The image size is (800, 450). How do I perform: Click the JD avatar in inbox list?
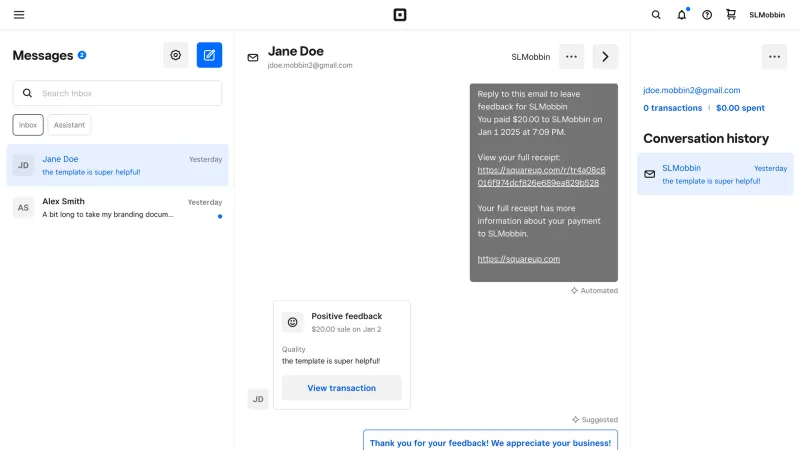coord(23,165)
